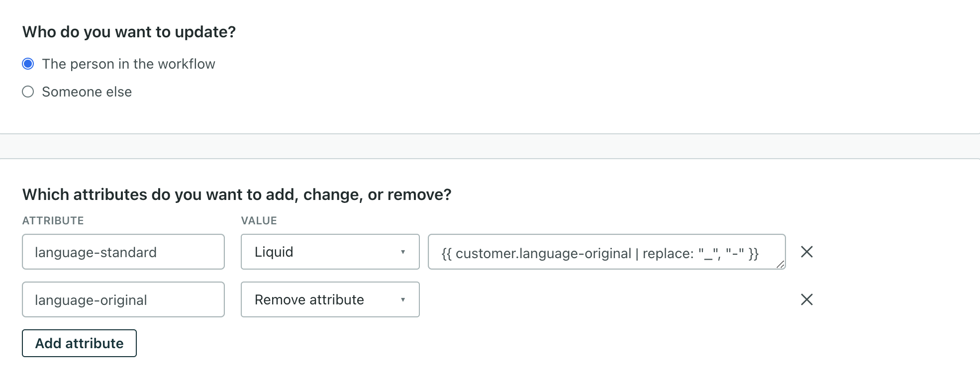Screen dimensions: 980x383
Task: Click the gray divider band between sections
Action: pyautogui.click(x=490, y=146)
